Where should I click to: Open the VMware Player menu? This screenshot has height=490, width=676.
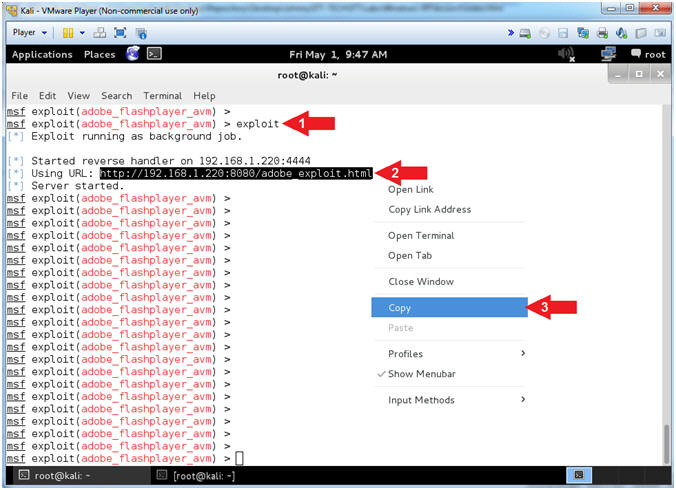pos(29,33)
